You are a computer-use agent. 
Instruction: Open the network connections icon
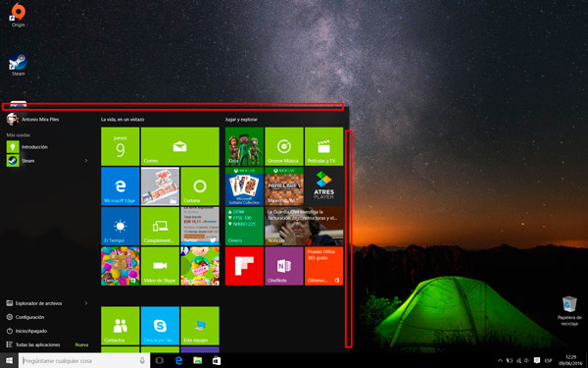click(x=518, y=360)
